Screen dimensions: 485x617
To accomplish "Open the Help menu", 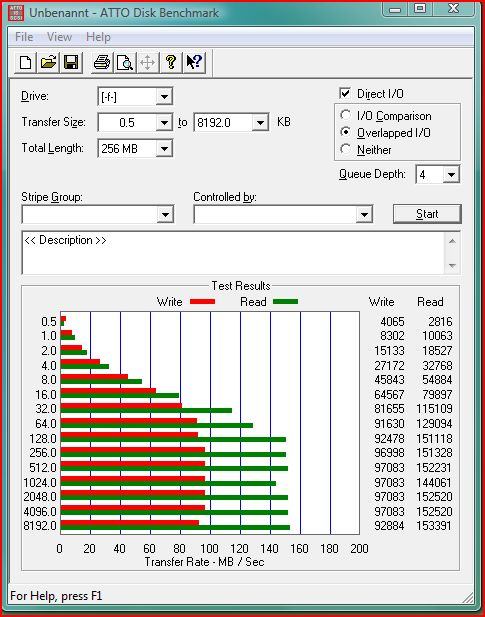I will click(x=98, y=37).
